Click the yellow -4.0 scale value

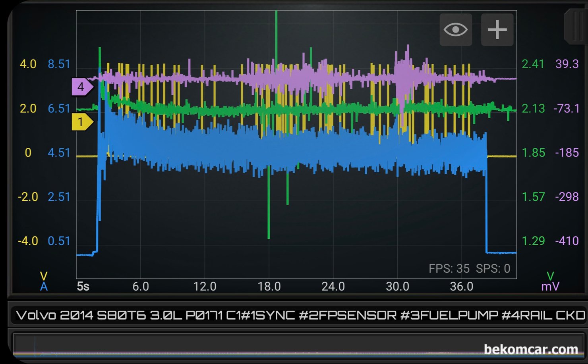[28, 241]
